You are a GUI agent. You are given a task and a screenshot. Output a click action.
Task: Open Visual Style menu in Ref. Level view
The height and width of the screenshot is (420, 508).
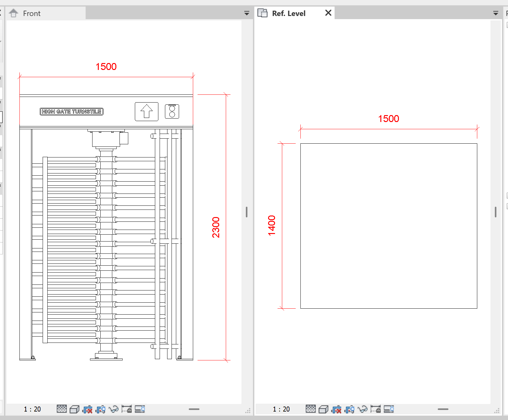pos(323,409)
